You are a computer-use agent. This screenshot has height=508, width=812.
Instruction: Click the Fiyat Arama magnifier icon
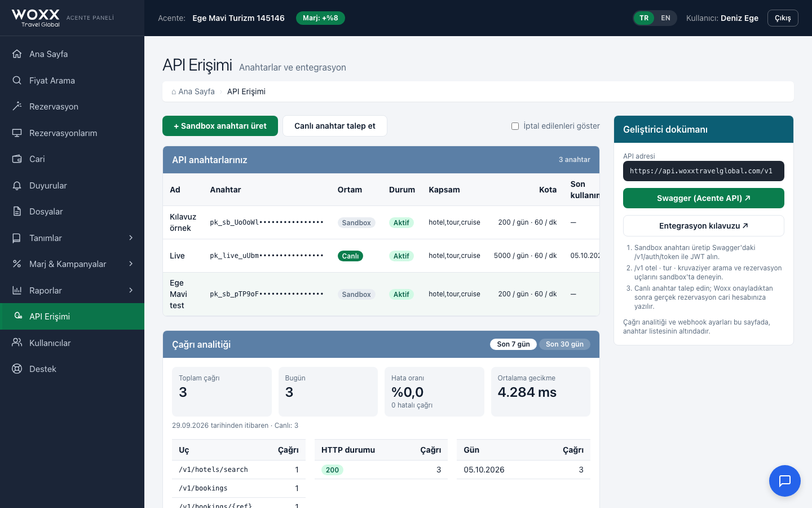[x=17, y=80]
